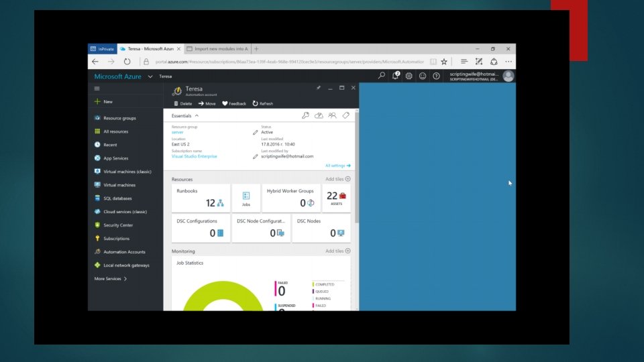644x362 pixels.
Task: Open the Jobs tile
Action: point(246,198)
